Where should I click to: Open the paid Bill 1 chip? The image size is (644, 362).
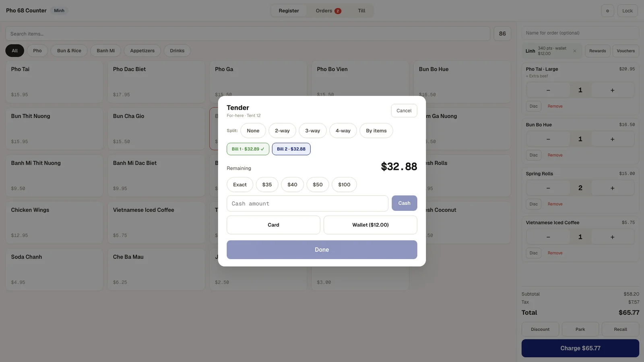click(x=248, y=149)
